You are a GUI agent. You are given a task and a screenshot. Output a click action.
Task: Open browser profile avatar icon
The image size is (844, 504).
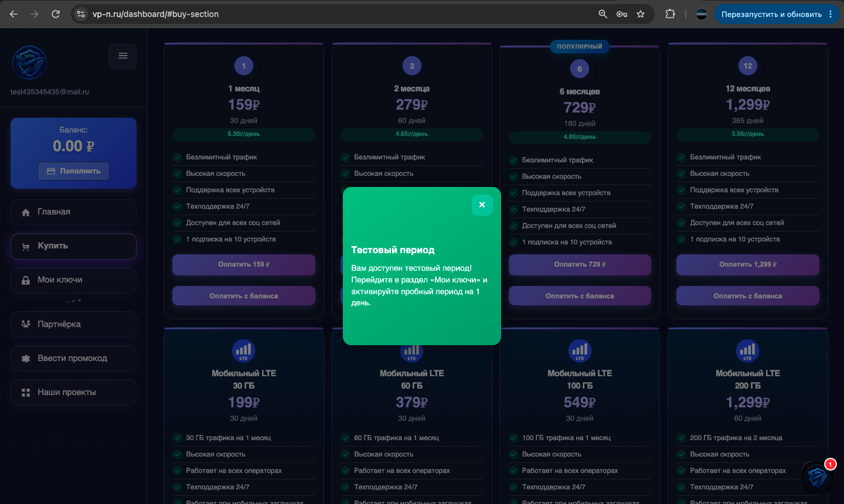coord(702,14)
